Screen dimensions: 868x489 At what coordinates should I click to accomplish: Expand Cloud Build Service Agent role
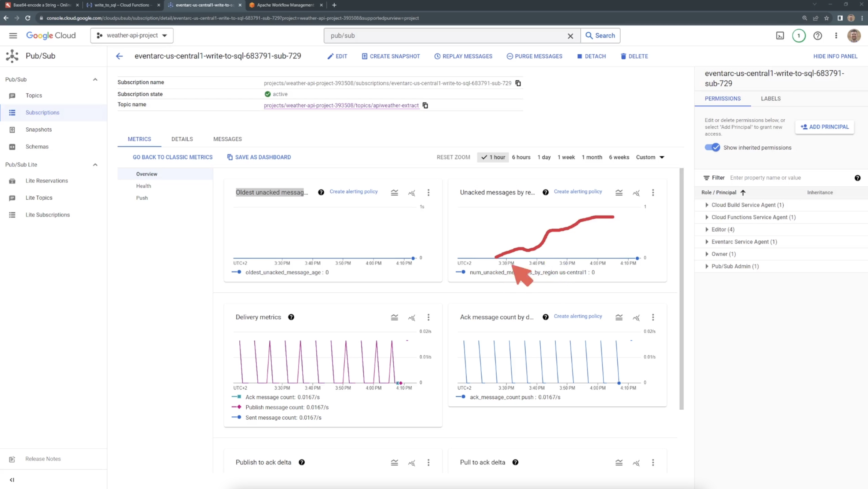pos(707,205)
